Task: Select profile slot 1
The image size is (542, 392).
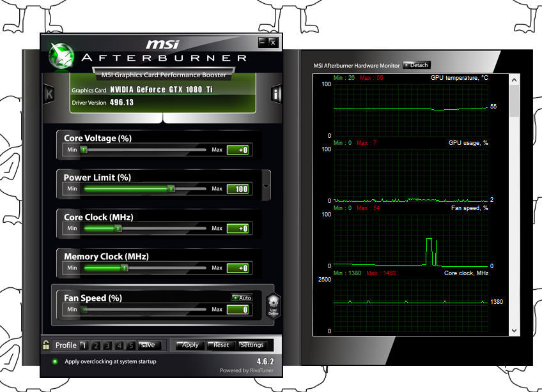Action: point(84,345)
